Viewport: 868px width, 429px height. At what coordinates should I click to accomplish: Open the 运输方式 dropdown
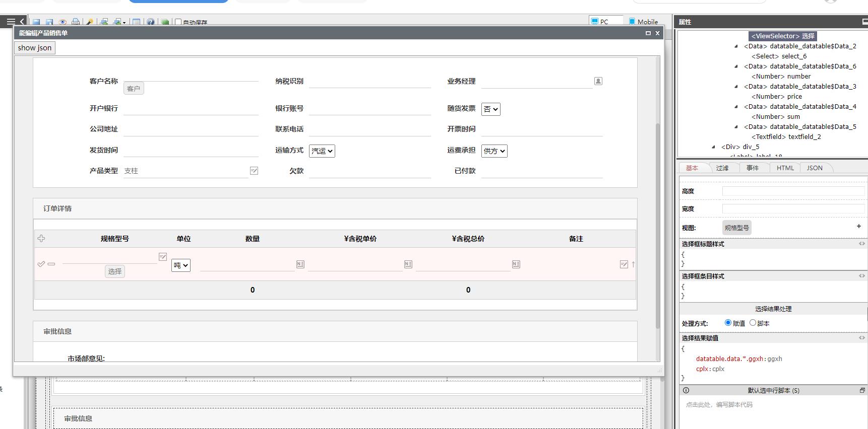322,151
